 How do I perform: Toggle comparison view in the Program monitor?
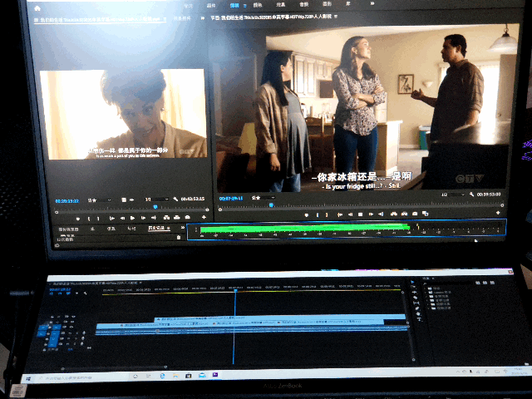pos(425,214)
